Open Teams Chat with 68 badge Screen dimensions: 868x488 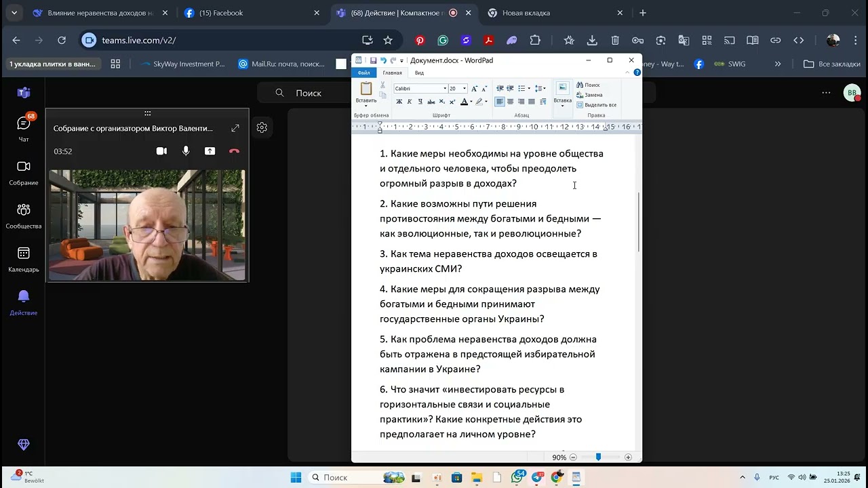coord(24,127)
